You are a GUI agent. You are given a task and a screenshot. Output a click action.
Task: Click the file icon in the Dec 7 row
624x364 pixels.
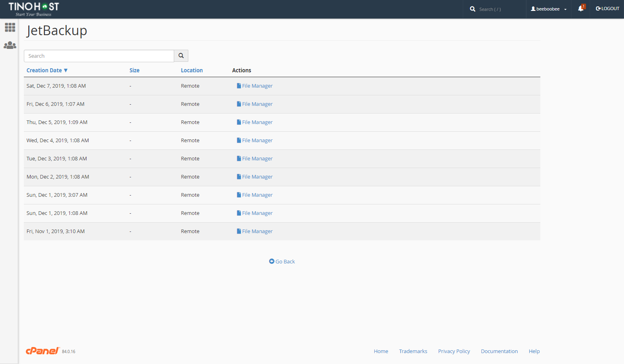click(x=239, y=86)
